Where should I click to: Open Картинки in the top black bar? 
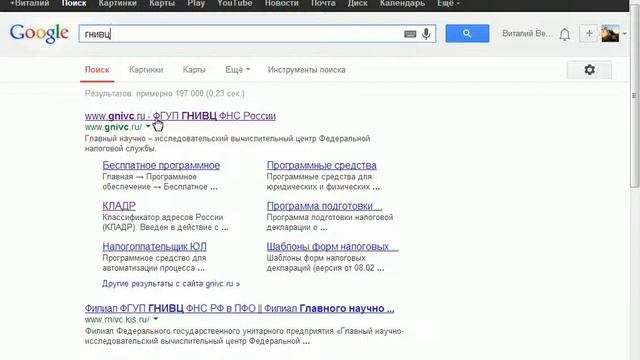(118, 4)
